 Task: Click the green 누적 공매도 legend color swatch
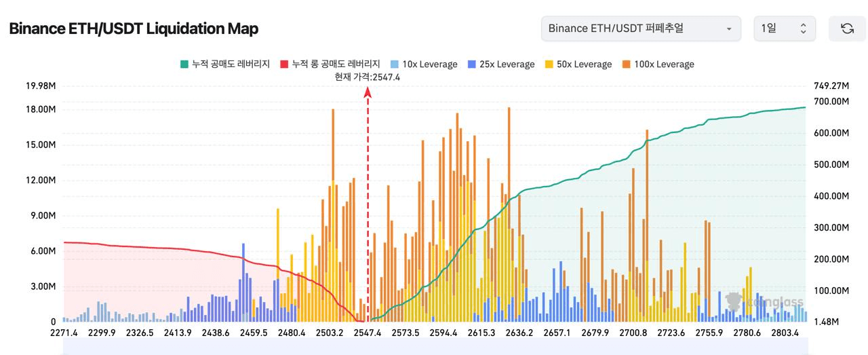184,64
